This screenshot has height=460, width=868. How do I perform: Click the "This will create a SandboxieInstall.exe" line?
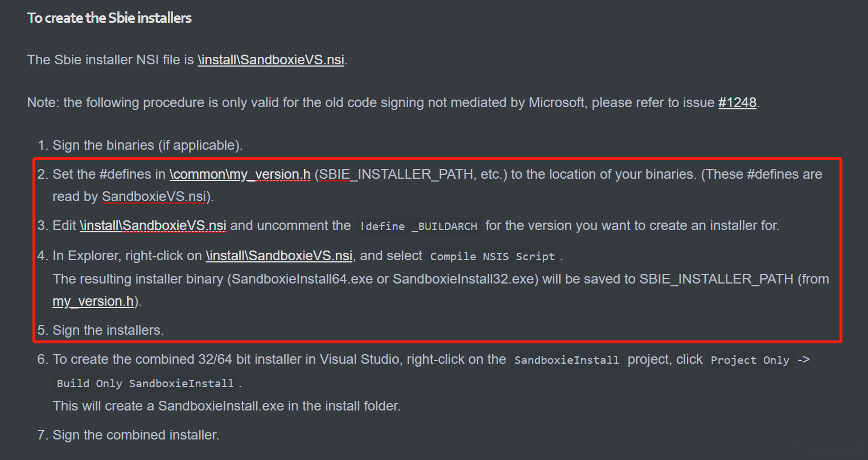pyautogui.click(x=227, y=406)
